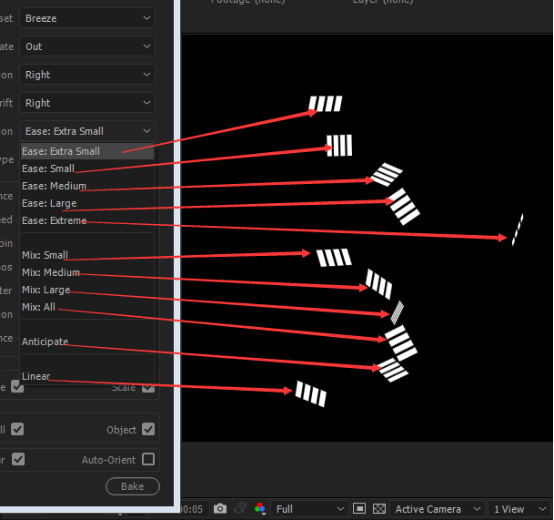The width and height of the screenshot is (554, 520).
Task: Click the show channel RGB color icon
Action: [x=260, y=509]
